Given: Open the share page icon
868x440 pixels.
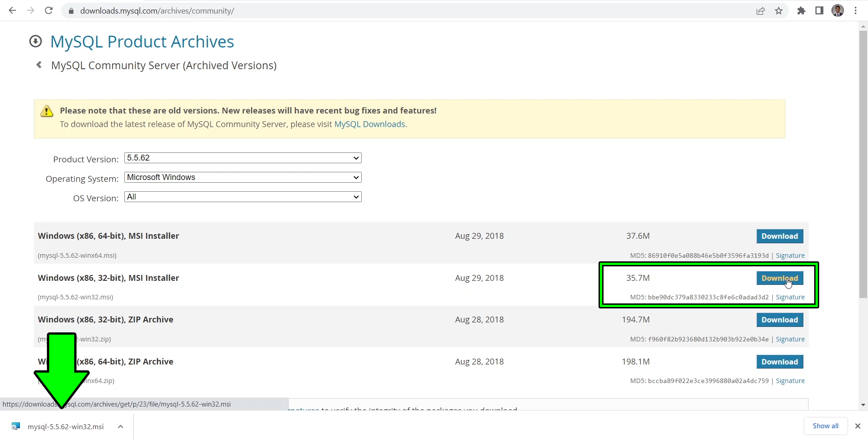Looking at the screenshot, I should 761,10.
